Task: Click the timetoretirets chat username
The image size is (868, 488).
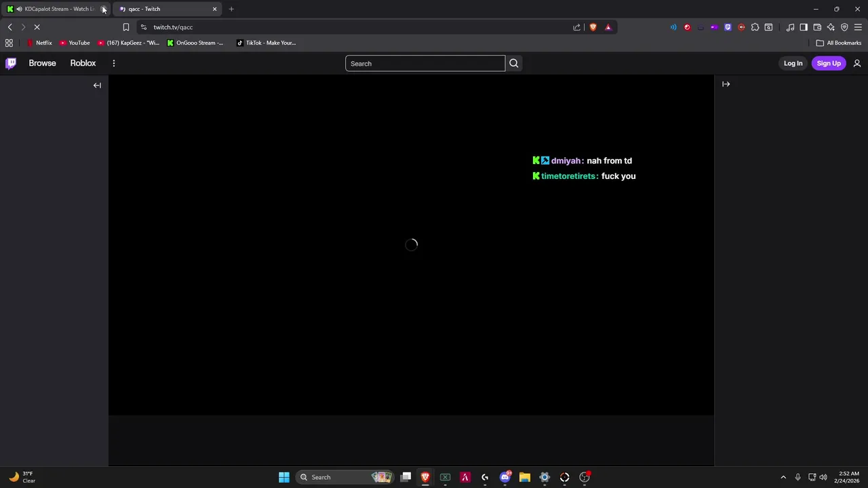Action: point(570,176)
